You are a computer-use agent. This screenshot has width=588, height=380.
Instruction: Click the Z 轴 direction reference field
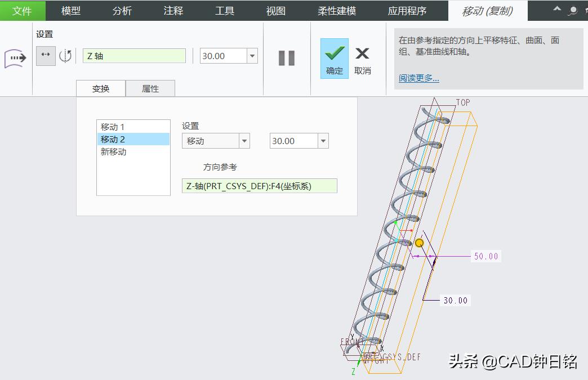(x=134, y=56)
